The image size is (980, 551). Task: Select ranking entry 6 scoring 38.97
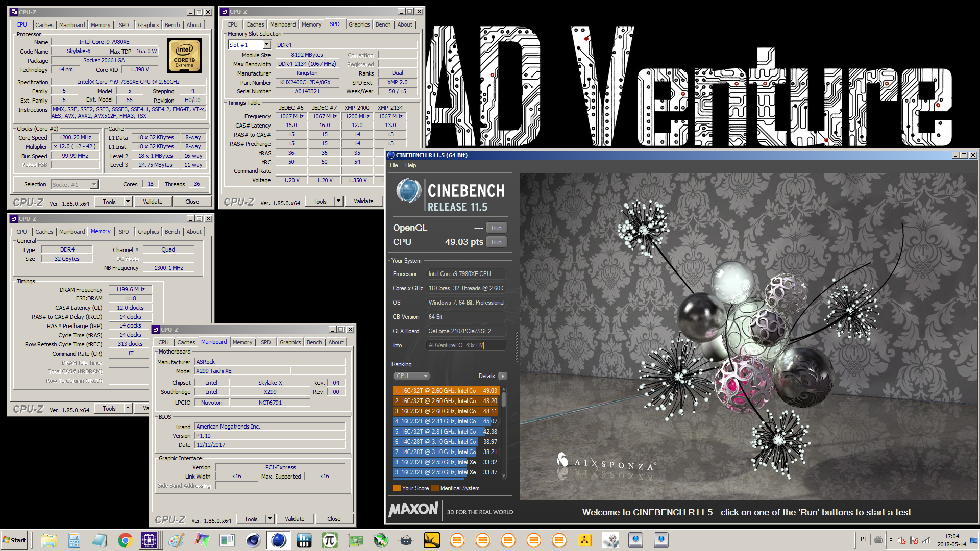[x=446, y=442]
